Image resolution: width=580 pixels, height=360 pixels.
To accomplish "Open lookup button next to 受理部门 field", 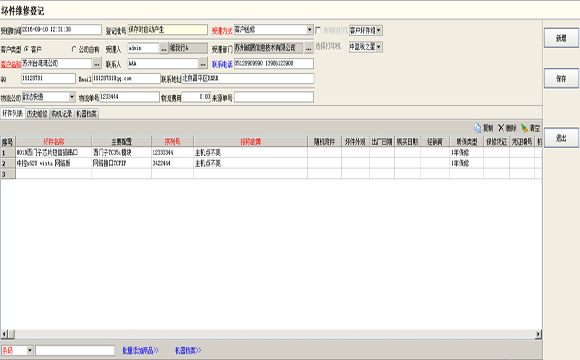I will point(308,48).
